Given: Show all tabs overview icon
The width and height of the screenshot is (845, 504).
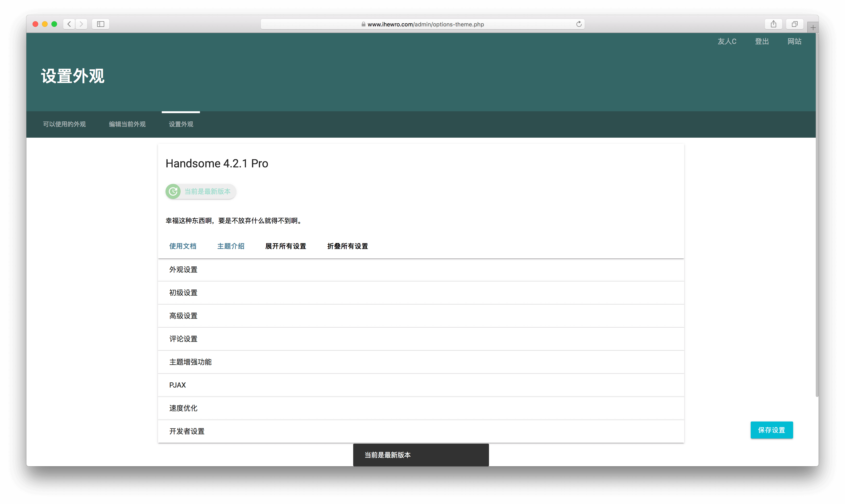Looking at the screenshot, I should 794,24.
